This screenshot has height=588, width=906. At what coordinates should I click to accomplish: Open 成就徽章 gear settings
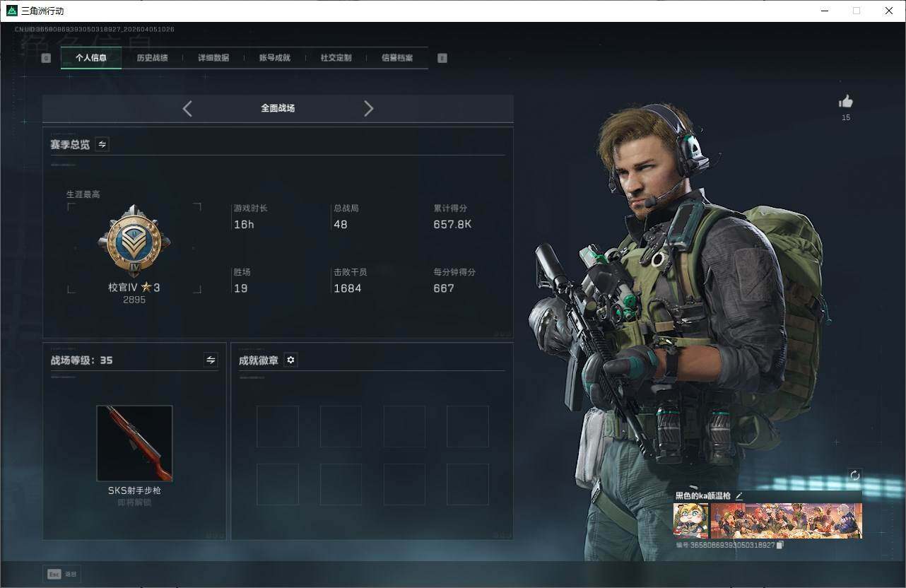coord(290,360)
